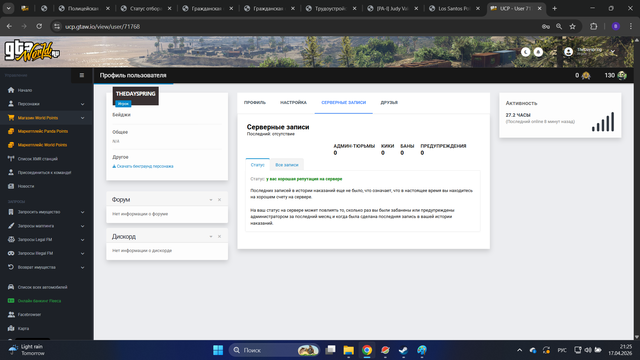Click the gta World logo

32,51
